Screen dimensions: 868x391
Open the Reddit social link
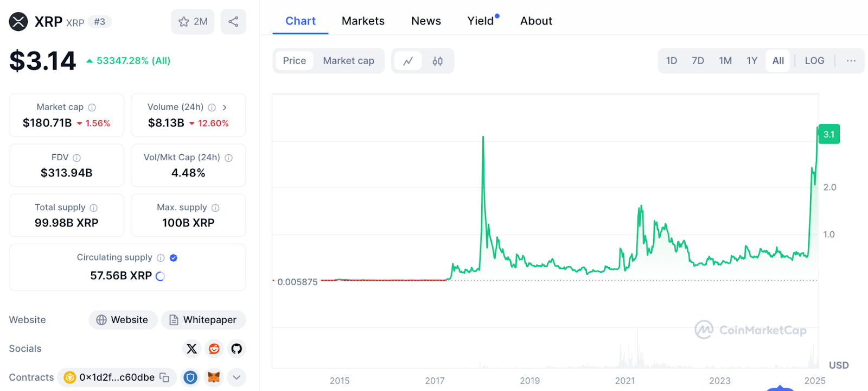(x=214, y=349)
